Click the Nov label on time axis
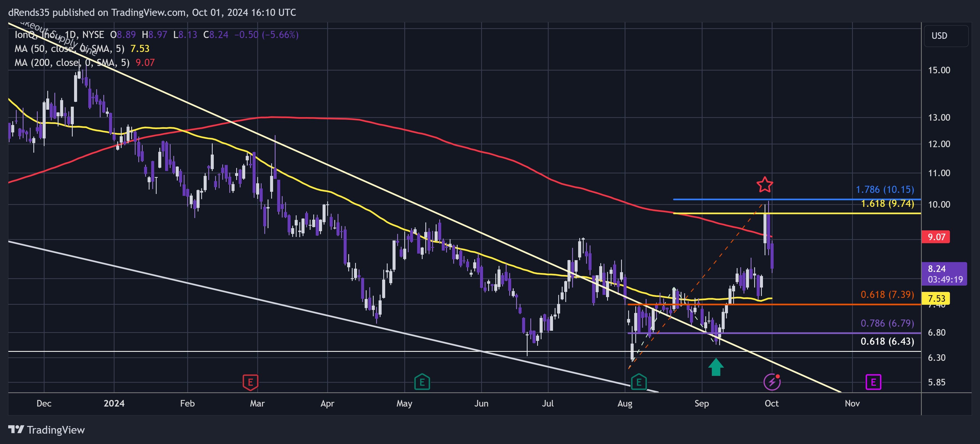This screenshot has height=444, width=980. coord(852,404)
